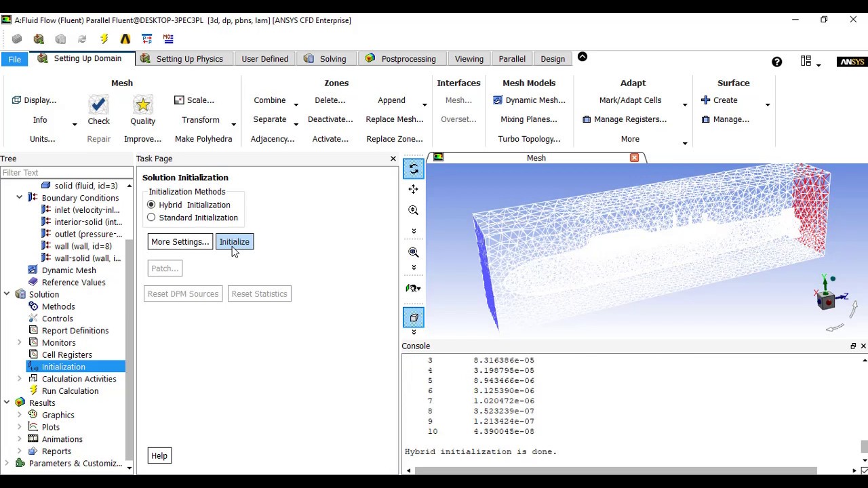The height and width of the screenshot is (488, 868).
Task: Click the MO lines toolbar icon
Action: (x=168, y=39)
